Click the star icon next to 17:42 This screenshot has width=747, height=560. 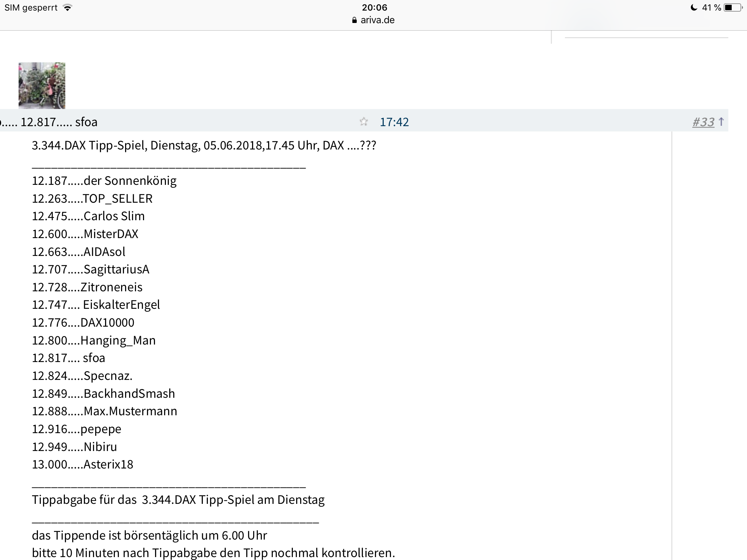[x=364, y=121]
